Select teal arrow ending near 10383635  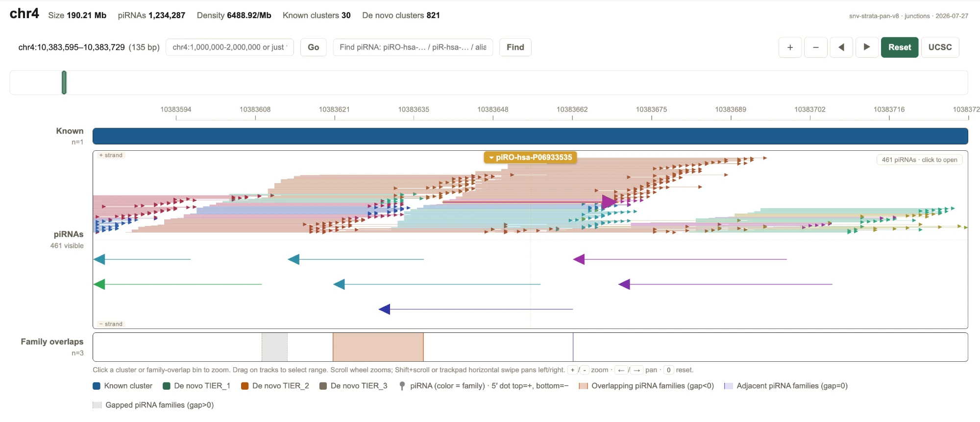(x=356, y=259)
